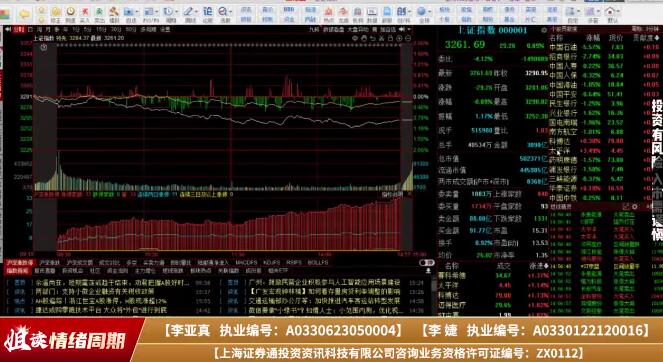Click the download icon right of news tabs
The image size is (663, 362).
[x=428, y=271]
